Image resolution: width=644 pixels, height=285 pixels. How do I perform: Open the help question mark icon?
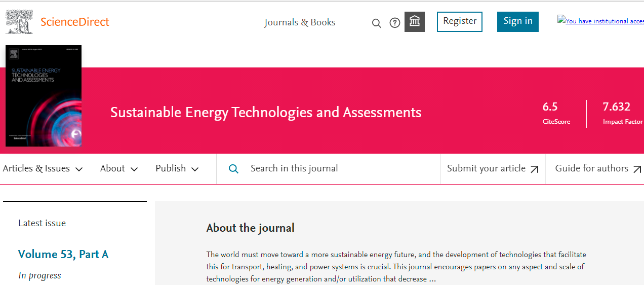(x=395, y=23)
